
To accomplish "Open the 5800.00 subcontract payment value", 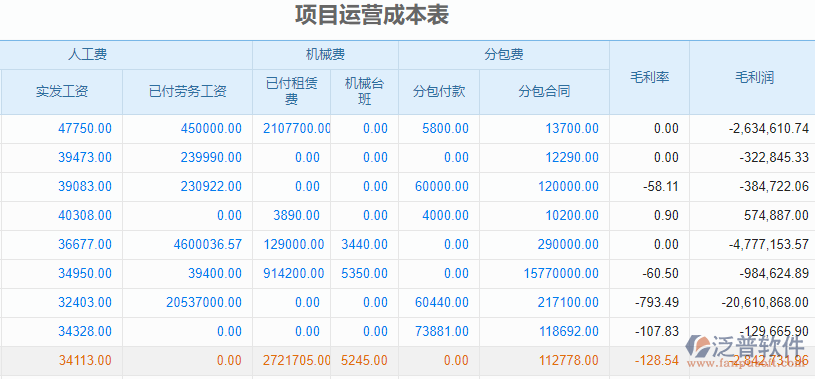I will point(445,128).
